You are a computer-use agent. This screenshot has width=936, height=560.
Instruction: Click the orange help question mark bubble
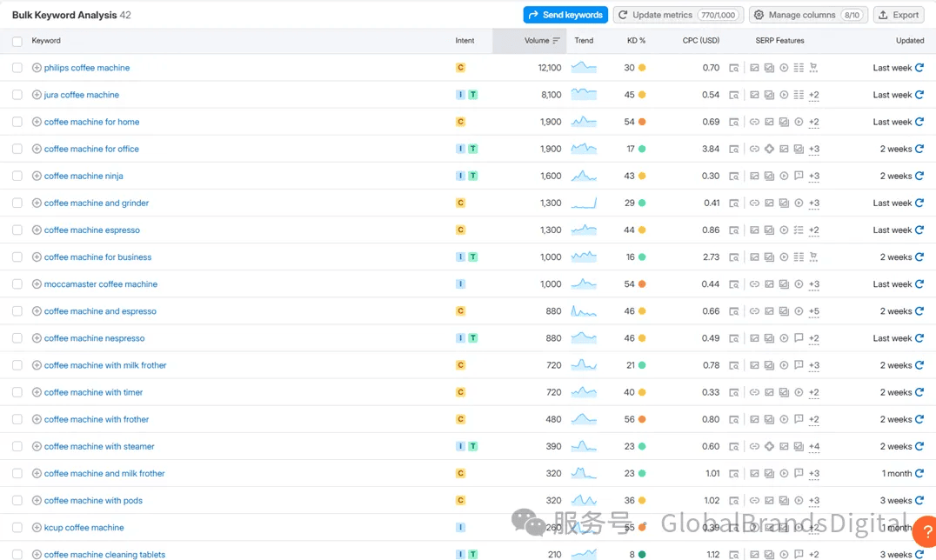pos(926,530)
